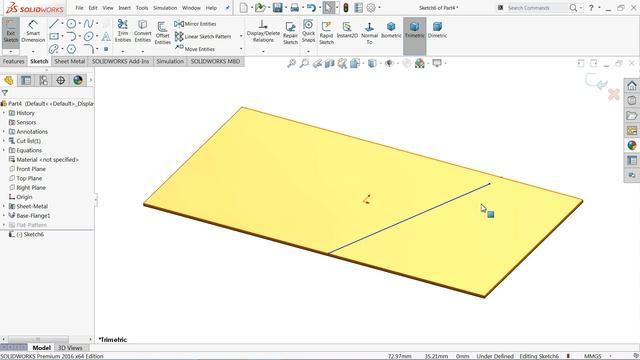Click Move Entities
Image resolution: width=640 pixels, height=360 pixels.
point(195,49)
